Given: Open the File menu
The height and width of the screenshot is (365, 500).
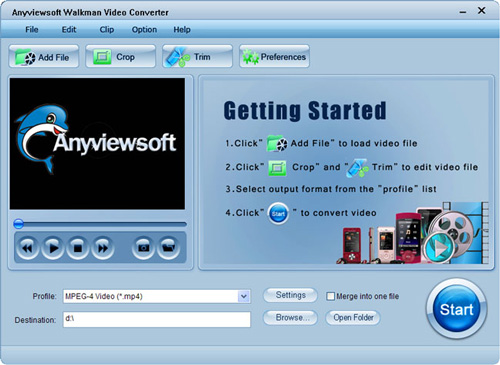Looking at the screenshot, I should [x=32, y=30].
